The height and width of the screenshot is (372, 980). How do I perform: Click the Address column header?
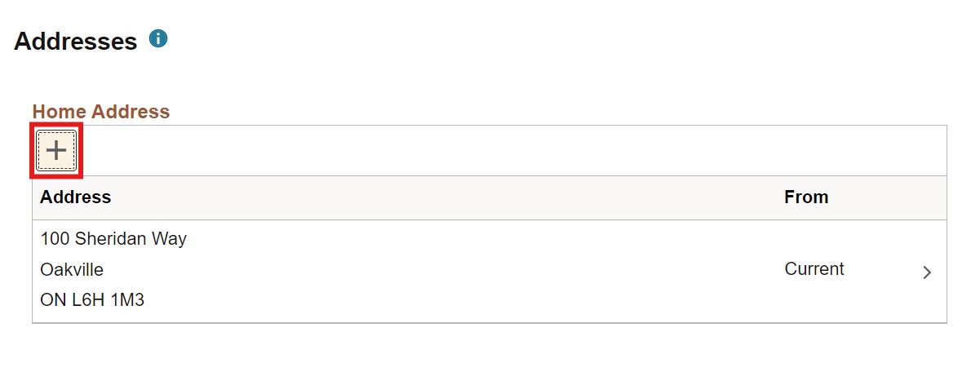(75, 197)
